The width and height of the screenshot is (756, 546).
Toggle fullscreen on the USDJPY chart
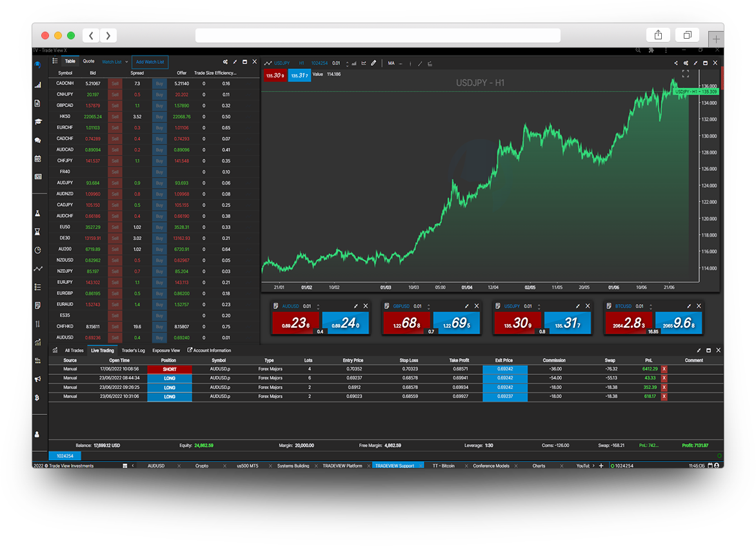click(686, 74)
